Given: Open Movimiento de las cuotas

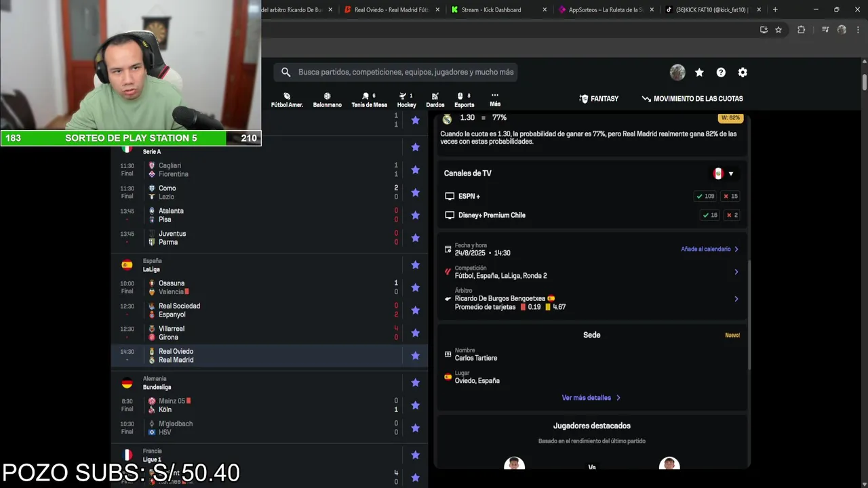Looking at the screenshot, I should coord(692,98).
